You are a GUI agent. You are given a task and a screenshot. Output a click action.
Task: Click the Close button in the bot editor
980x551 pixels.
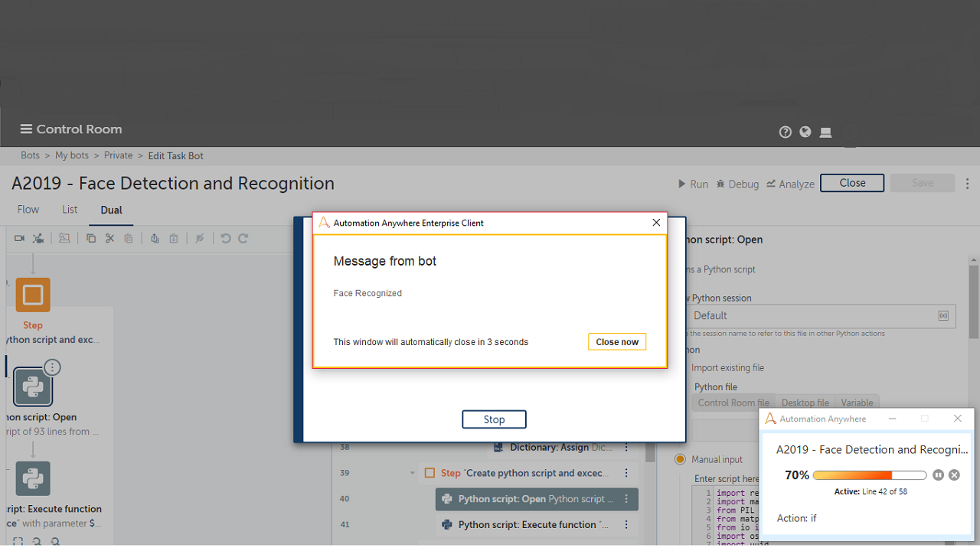852,183
